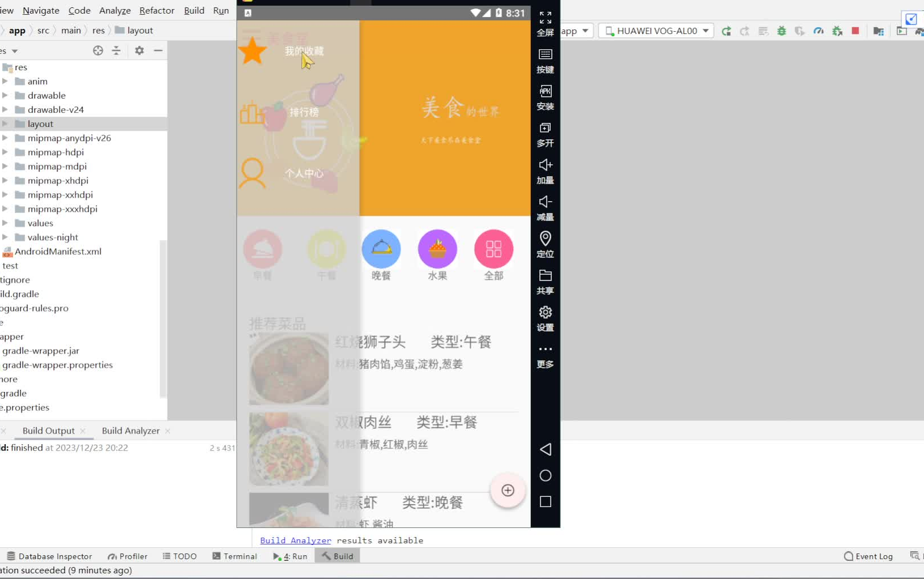Expand the layout folder arrow
This screenshot has height=579, width=924.
[5, 124]
